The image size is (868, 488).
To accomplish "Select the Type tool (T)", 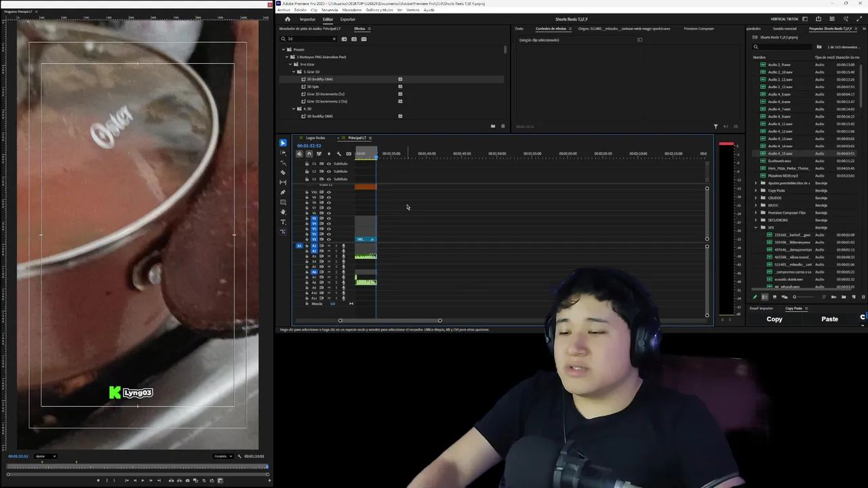I will (x=283, y=222).
